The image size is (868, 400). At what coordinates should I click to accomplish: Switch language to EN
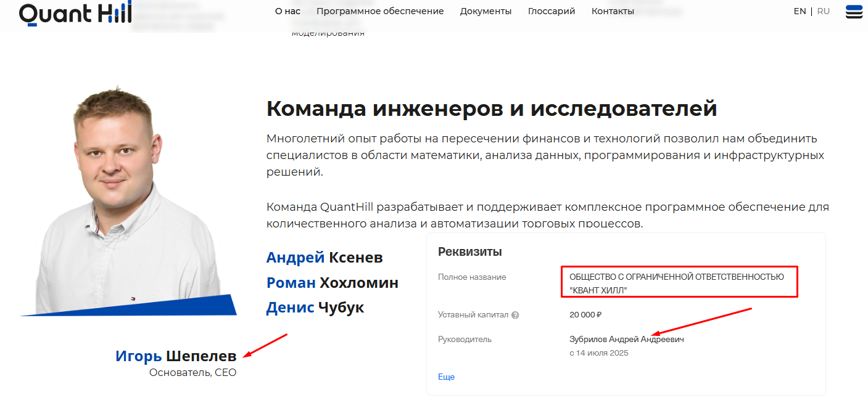click(x=800, y=11)
